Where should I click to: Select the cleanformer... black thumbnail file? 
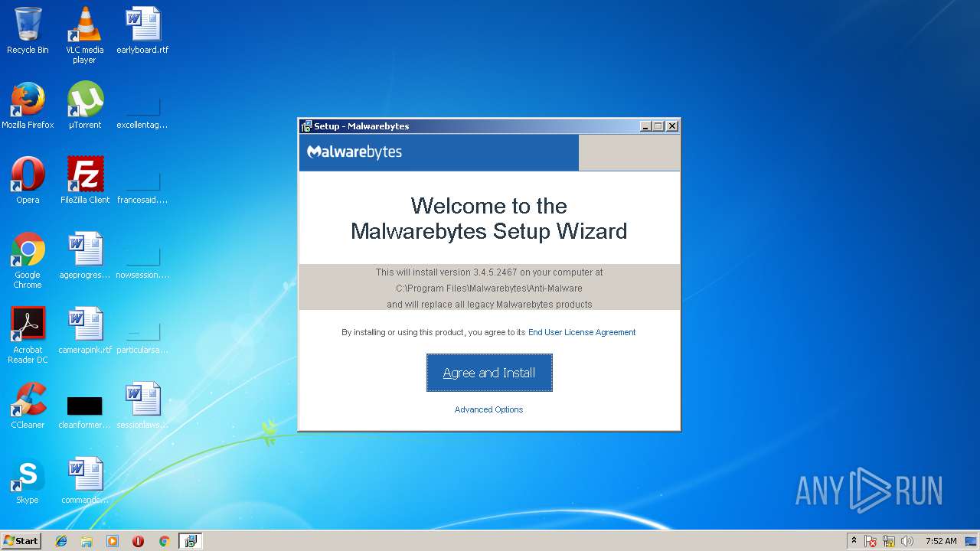[x=85, y=412]
